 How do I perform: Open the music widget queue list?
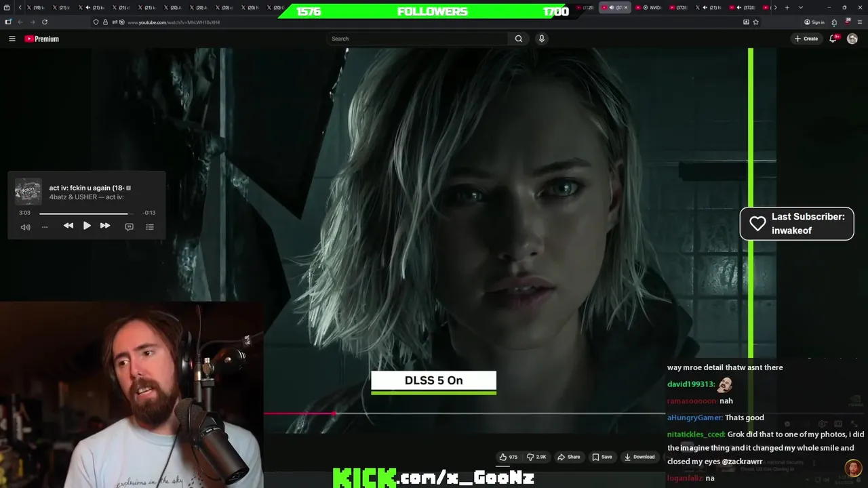coord(150,226)
